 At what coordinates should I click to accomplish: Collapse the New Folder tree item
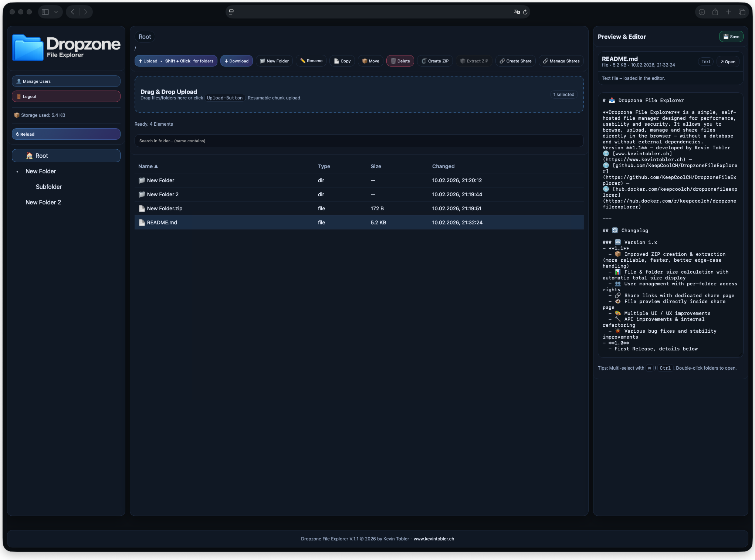pos(17,171)
